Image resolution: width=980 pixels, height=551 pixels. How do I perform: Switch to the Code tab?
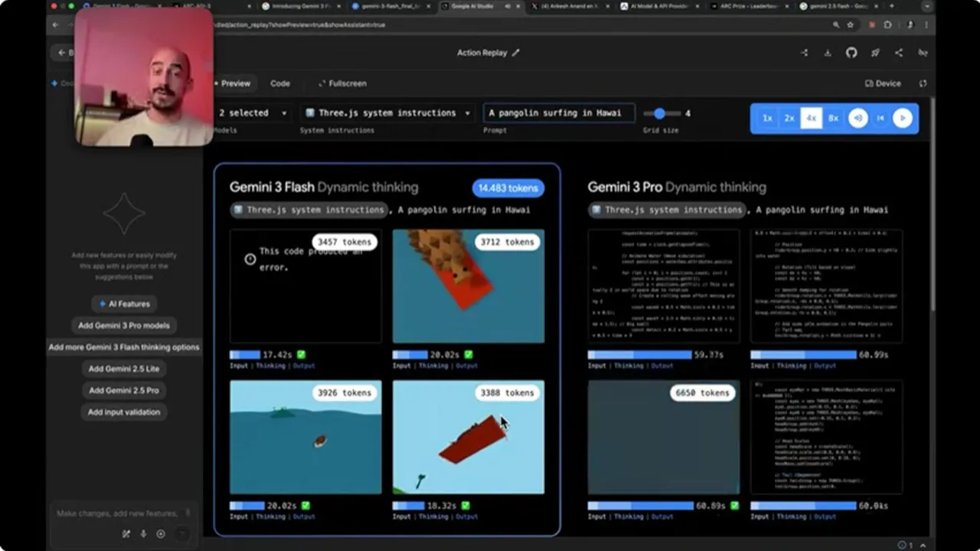point(280,83)
